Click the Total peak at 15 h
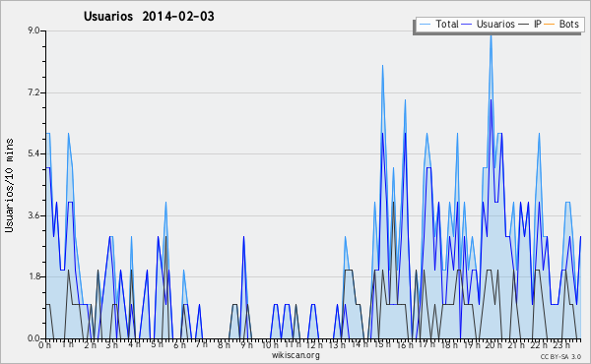591x364 pixels. (x=382, y=66)
